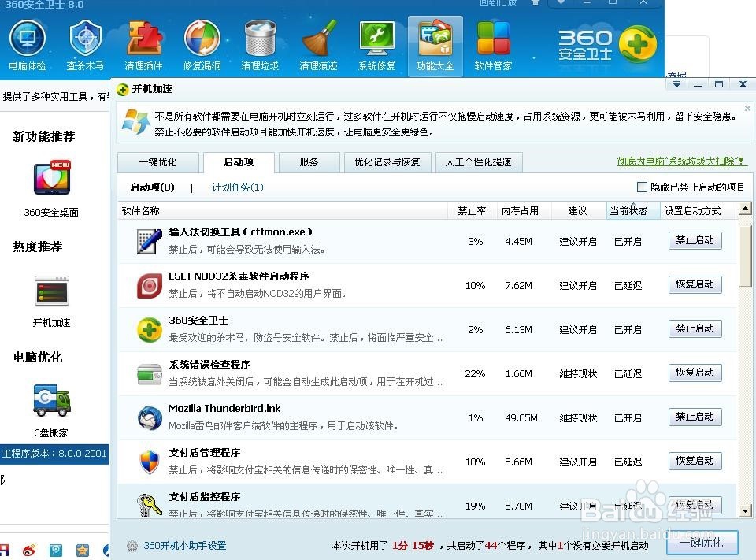756x560 pixels.
Task: Click the Mozilla Thunderbird icon
Action: pos(150,418)
